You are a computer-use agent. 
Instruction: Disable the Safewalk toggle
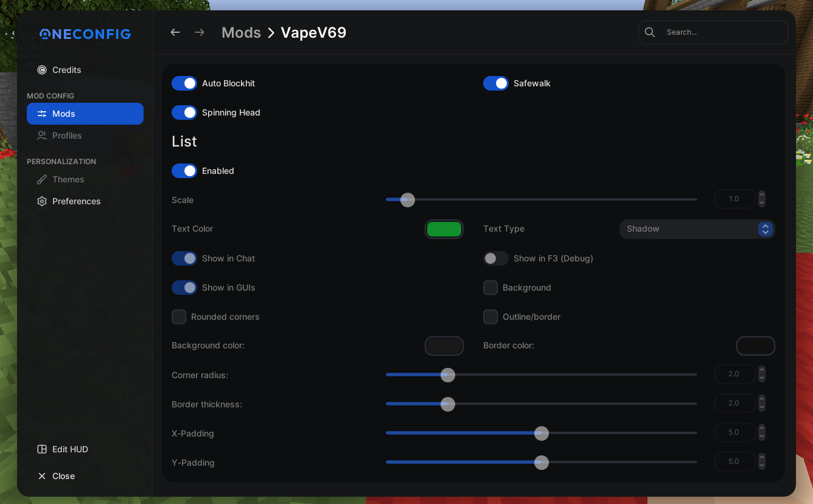[x=496, y=83]
